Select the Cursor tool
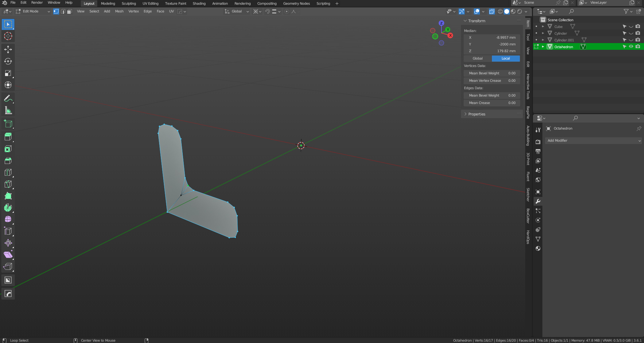Viewport: 644px width, 343px height. 8,36
